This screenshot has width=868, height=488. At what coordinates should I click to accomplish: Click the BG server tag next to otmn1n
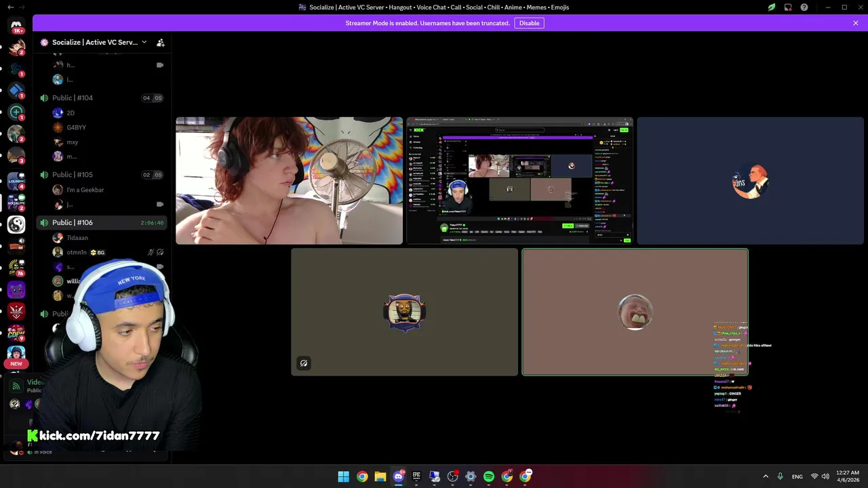[x=98, y=252]
